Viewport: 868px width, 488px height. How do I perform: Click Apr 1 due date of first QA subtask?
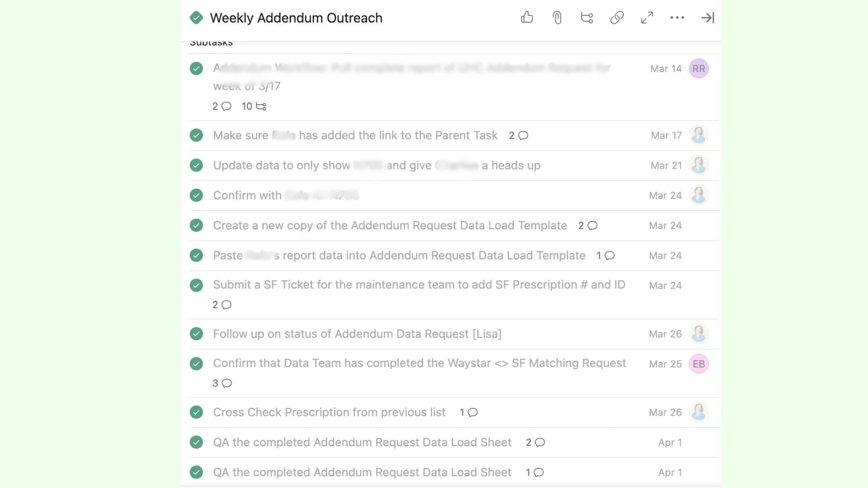pyautogui.click(x=670, y=442)
